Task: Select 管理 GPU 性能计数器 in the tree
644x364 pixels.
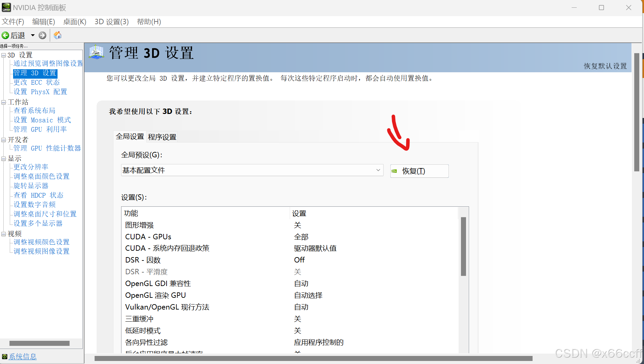Action: pos(47,148)
